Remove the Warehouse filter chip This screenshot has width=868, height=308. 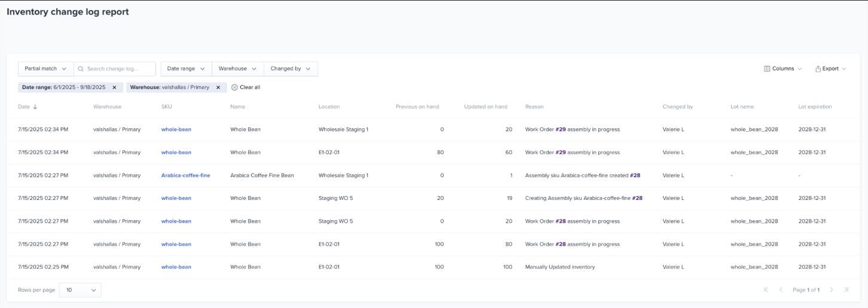click(218, 87)
